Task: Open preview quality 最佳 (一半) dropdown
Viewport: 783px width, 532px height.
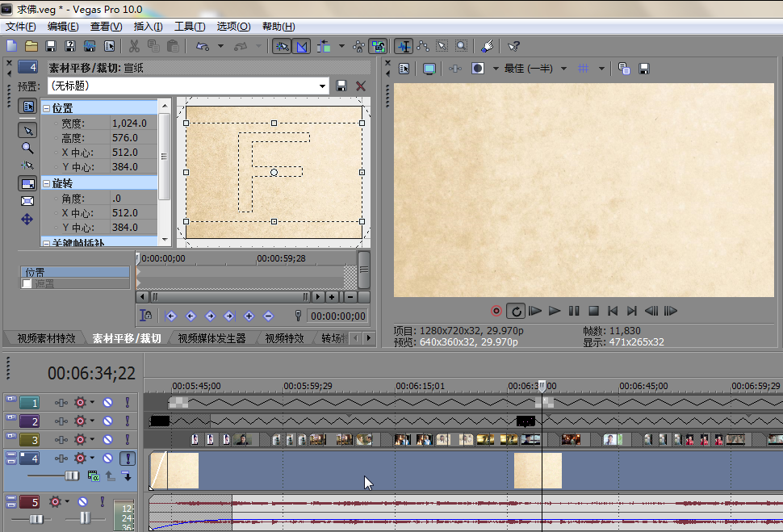Action: [x=563, y=69]
